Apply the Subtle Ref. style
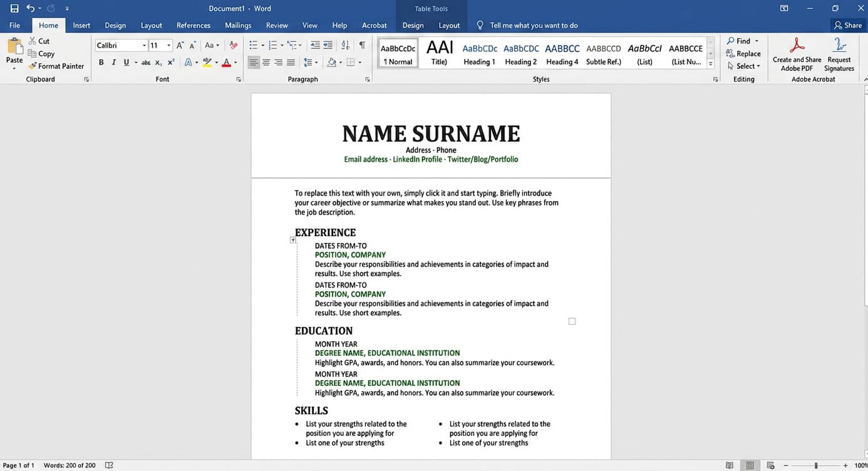 [x=604, y=54]
